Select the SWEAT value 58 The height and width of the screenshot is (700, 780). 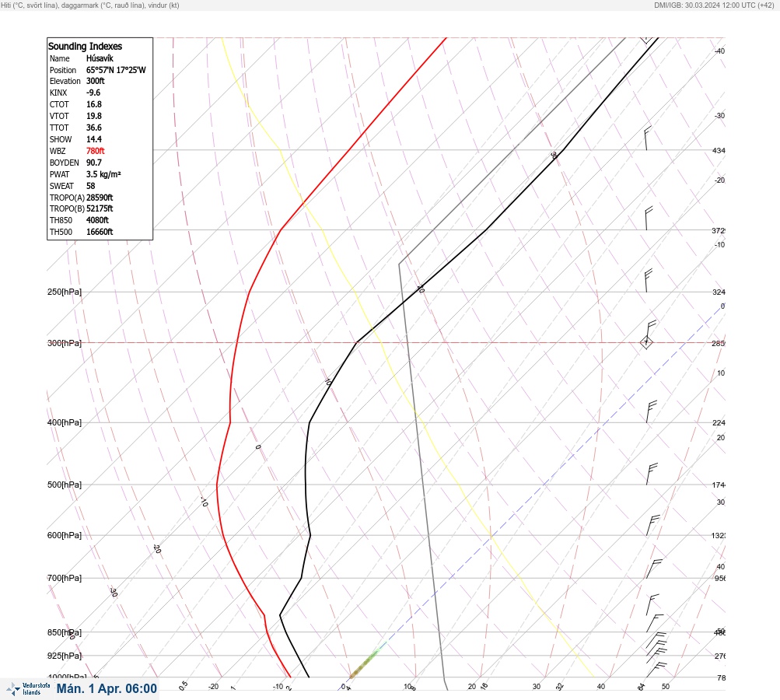click(x=90, y=186)
